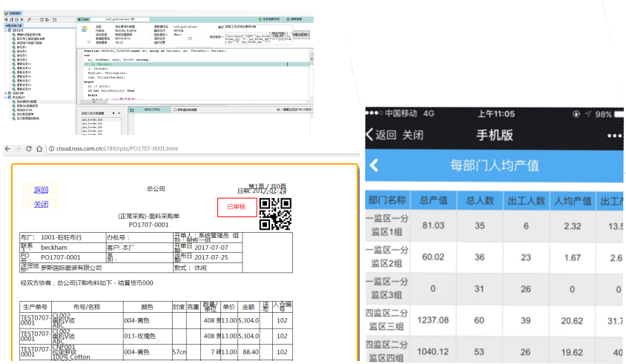This screenshot has height=364, width=626.
Task: Tap the 1040.12 value cell
Action: click(x=433, y=352)
